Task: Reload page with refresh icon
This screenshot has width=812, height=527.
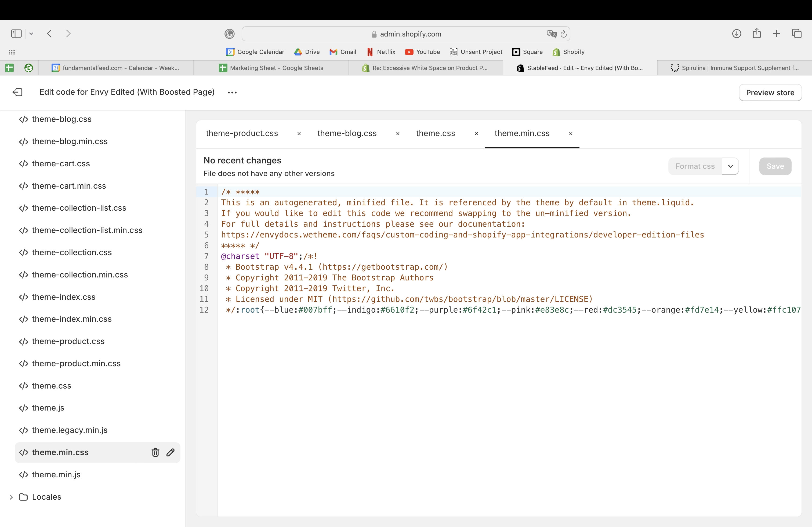Action: coord(564,34)
